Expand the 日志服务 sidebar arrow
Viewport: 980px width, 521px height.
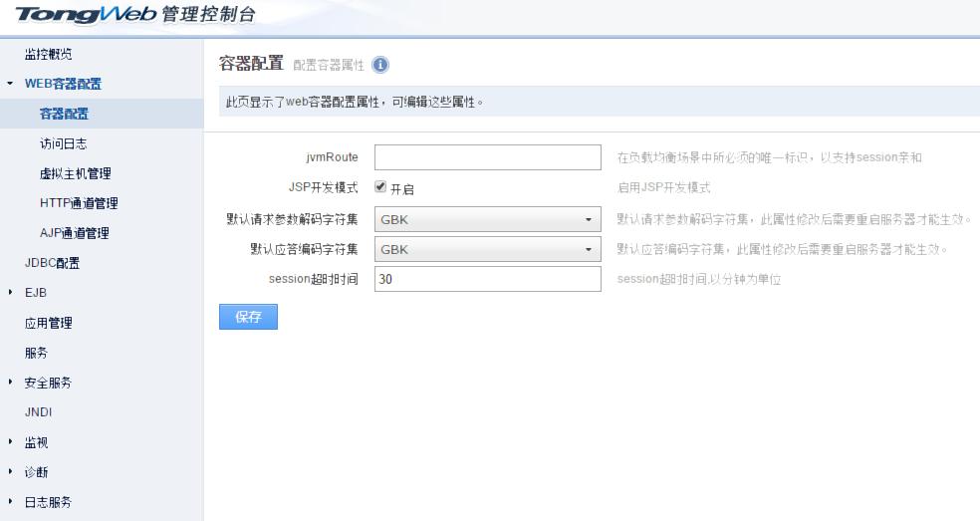(x=10, y=502)
